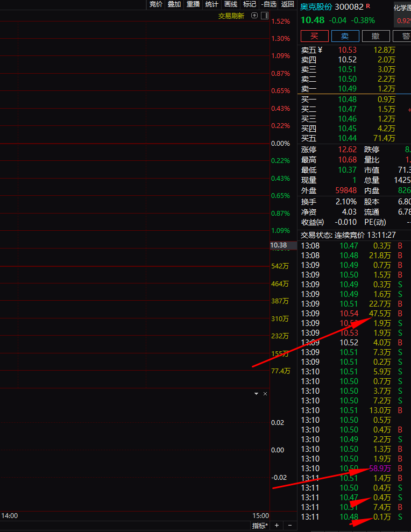Screen dimensions: 411x532
Task: Click the ¥ symbol beside 卖五
Action: pyautogui.click(x=320, y=50)
